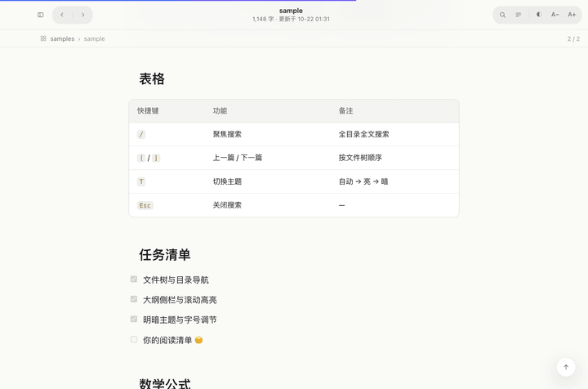This screenshot has width=588, height=389.
Task: Click the 你的阅读清单 task label
Action: click(173, 340)
